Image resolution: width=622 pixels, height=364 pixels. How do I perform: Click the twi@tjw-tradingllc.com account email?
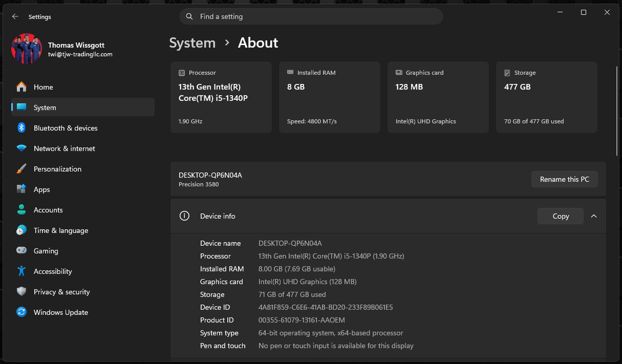click(80, 54)
